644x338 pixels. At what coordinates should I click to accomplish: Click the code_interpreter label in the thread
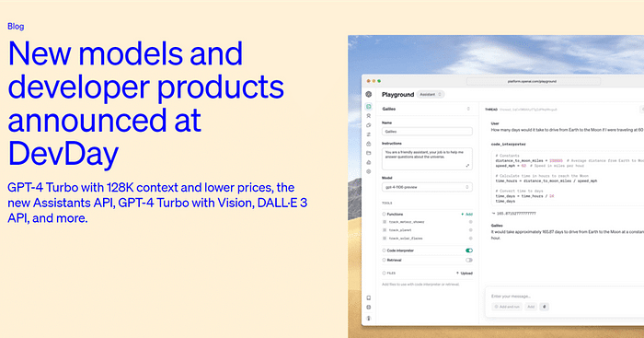(509, 145)
